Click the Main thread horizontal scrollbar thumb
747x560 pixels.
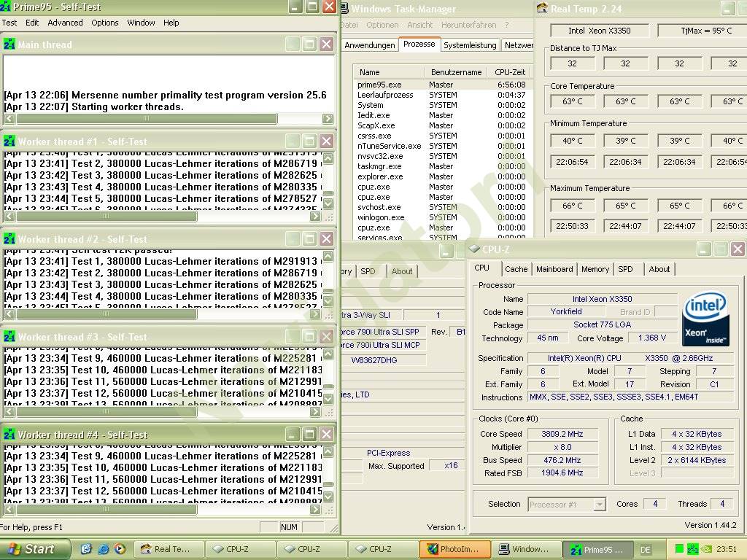click(x=146, y=118)
